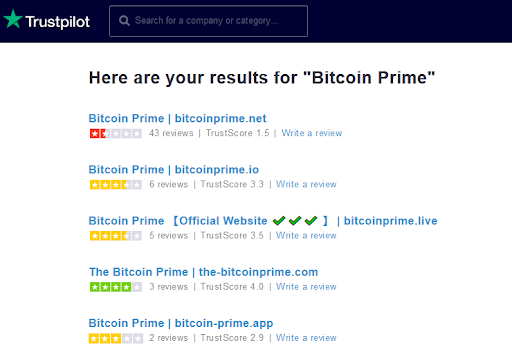512x363 pixels.
Task: Write a review for bitcoinprime.live
Action: (x=306, y=236)
